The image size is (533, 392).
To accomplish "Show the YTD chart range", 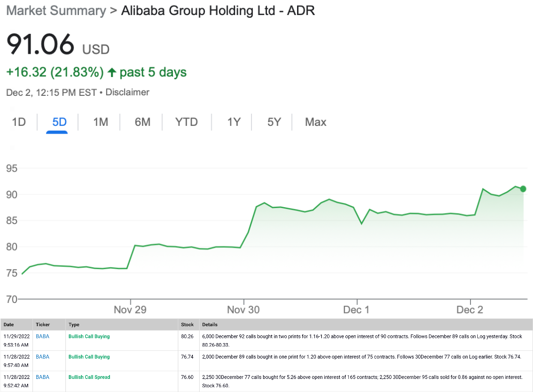I will (x=186, y=122).
